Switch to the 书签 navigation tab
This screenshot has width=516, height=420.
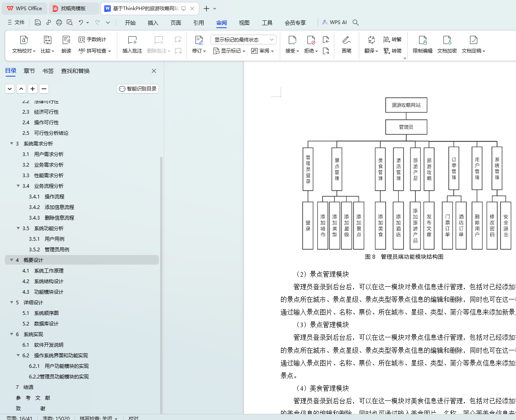coord(48,71)
